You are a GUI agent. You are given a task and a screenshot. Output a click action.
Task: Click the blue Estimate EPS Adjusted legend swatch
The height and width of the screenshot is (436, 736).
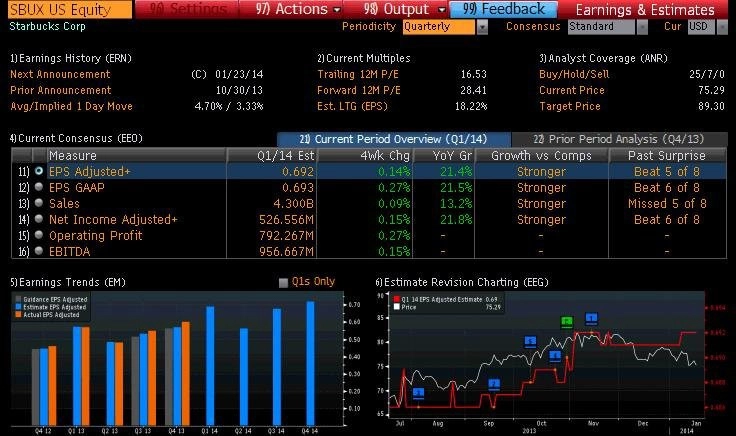pos(18,307)
